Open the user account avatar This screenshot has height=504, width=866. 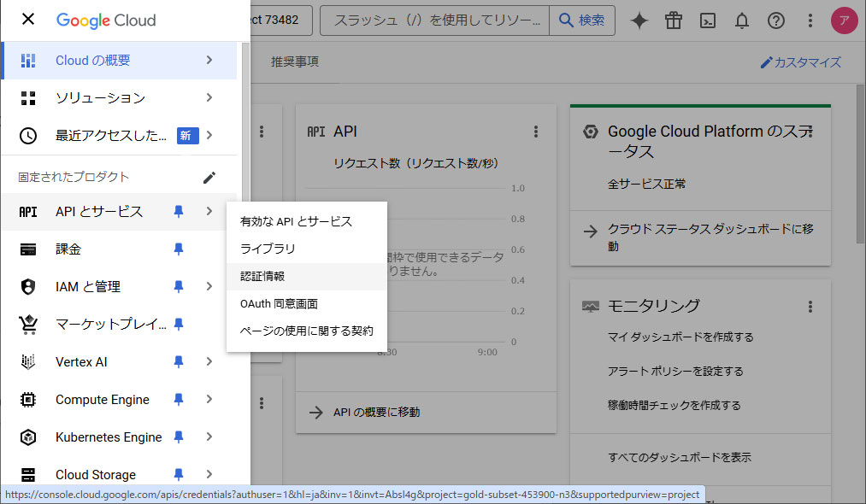[844, 21]
